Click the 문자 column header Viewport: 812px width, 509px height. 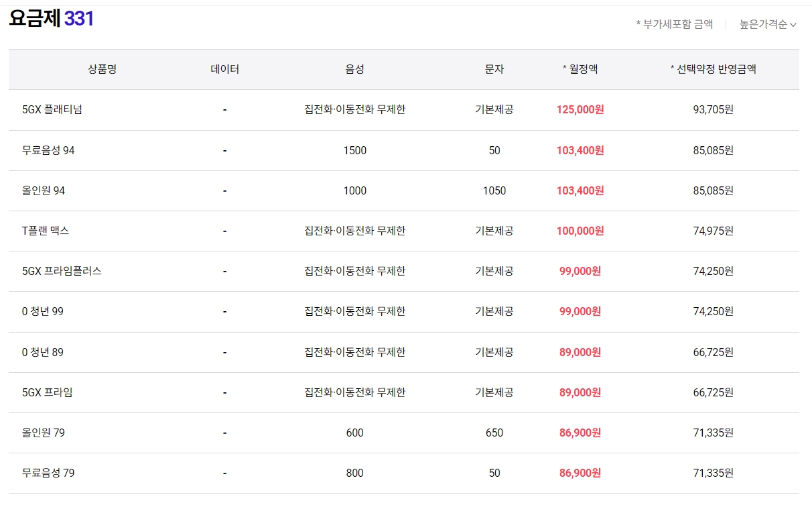[x=494, y=69]
